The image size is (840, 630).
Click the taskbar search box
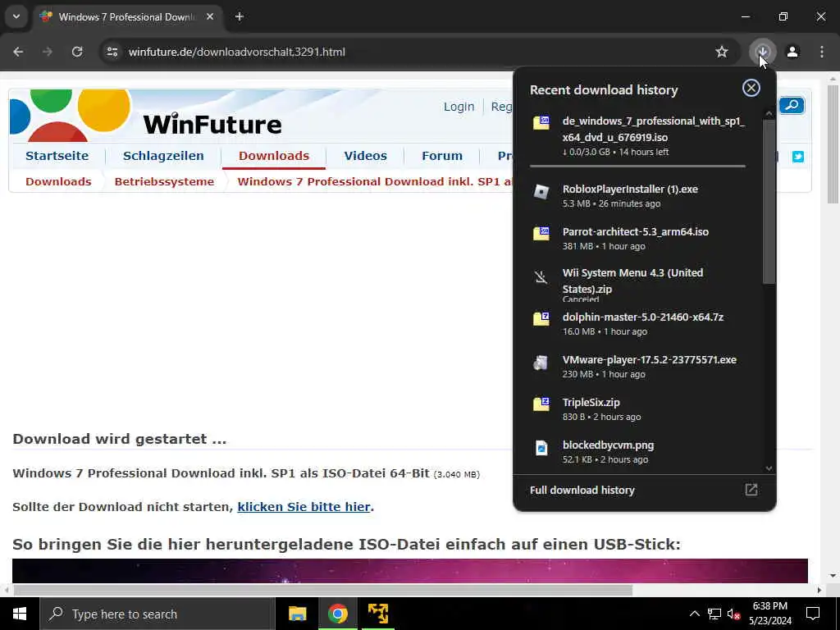pyautogui.click(x=157, y=614)
